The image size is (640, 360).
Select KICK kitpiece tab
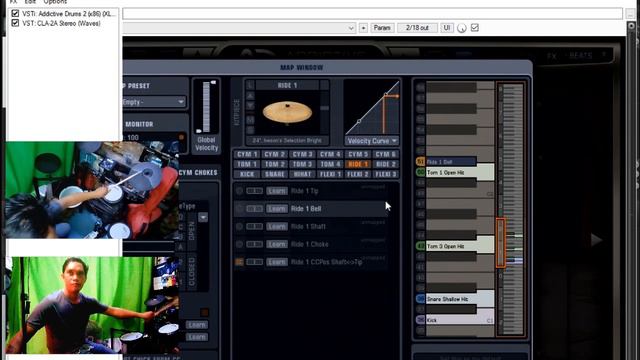(x=247, y=174)
